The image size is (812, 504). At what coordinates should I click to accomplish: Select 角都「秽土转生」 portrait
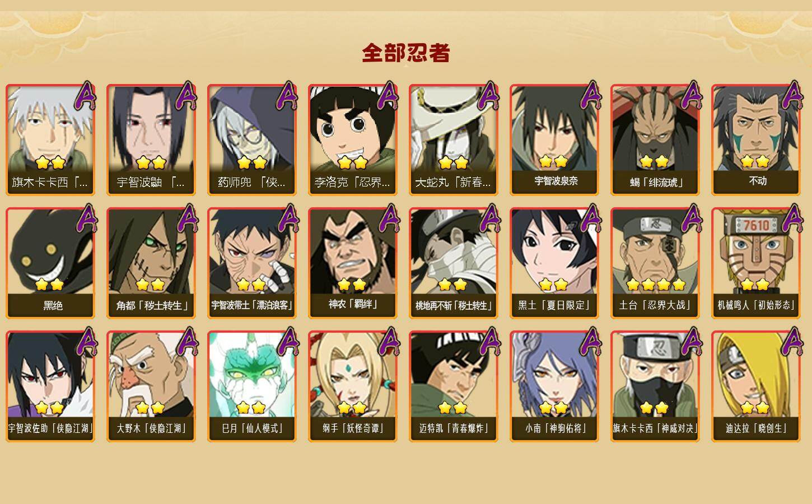151,263
